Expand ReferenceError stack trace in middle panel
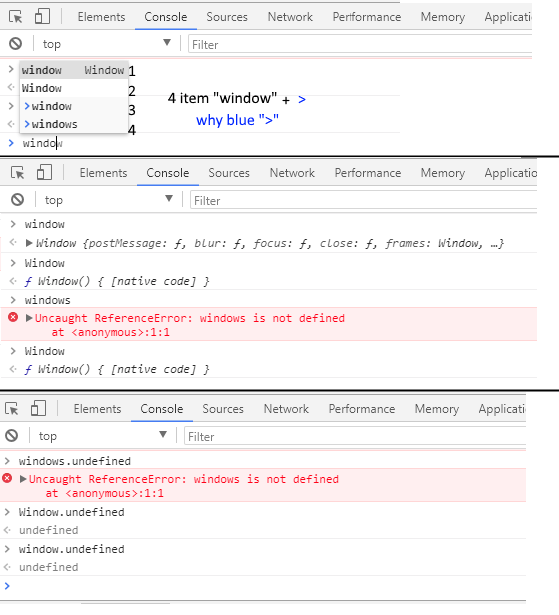Viewport: 559px width, 615px height. click(x=29, y=318)
